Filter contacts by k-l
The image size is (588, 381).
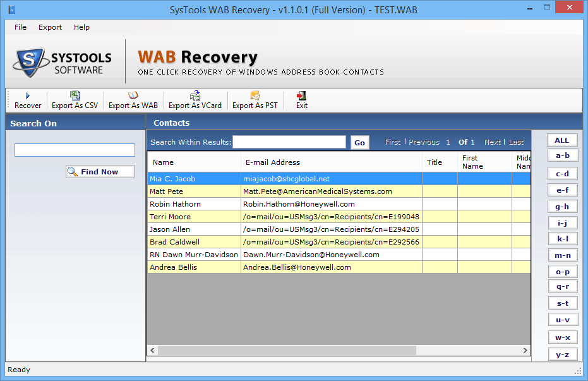click(563, 238)
